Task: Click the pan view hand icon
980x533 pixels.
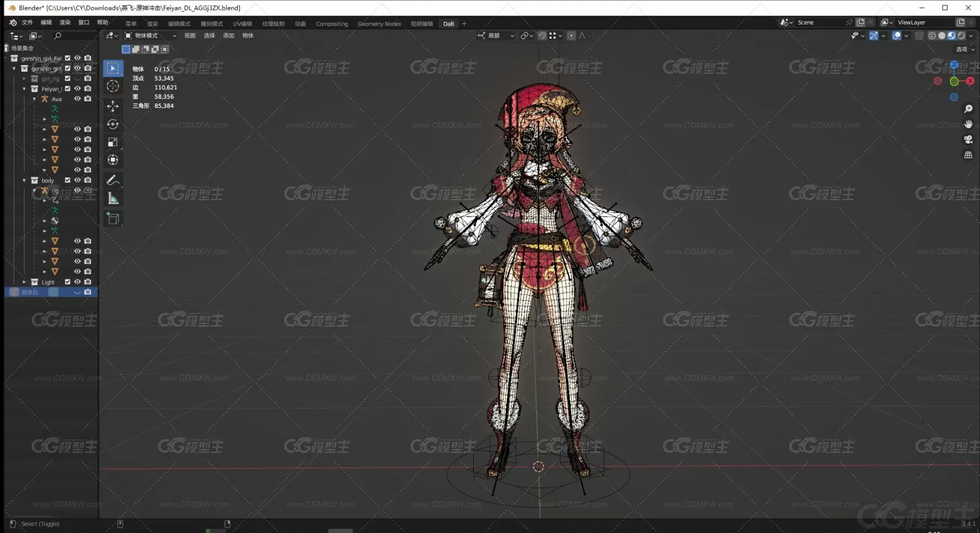Action: tap(968, 125)
